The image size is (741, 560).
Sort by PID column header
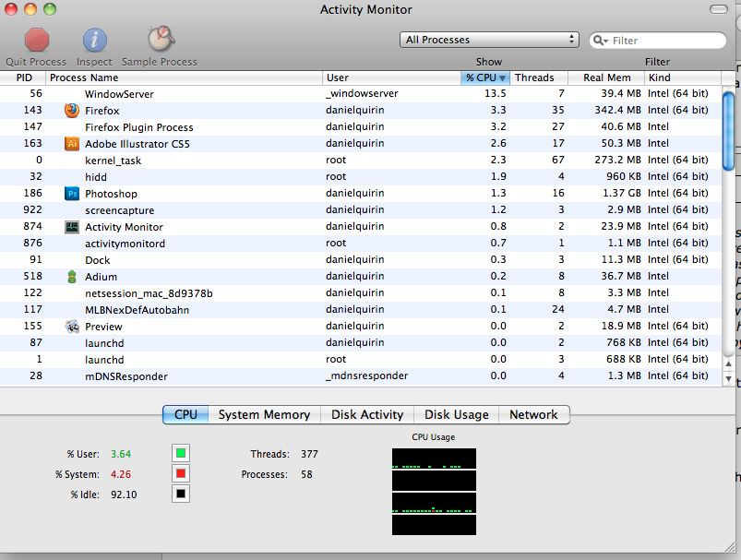(x=23, y=77)
